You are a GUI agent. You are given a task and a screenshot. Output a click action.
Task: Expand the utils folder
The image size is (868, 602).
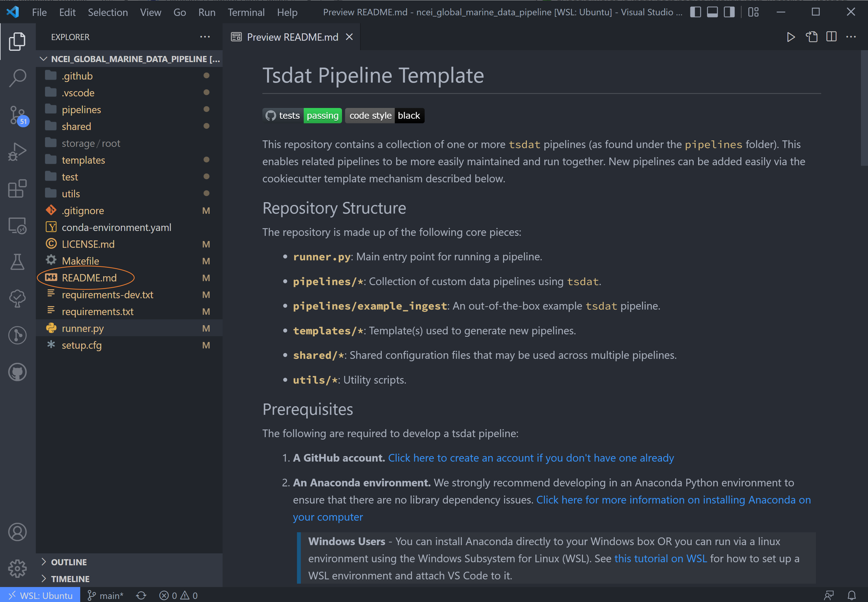(129, 193)
